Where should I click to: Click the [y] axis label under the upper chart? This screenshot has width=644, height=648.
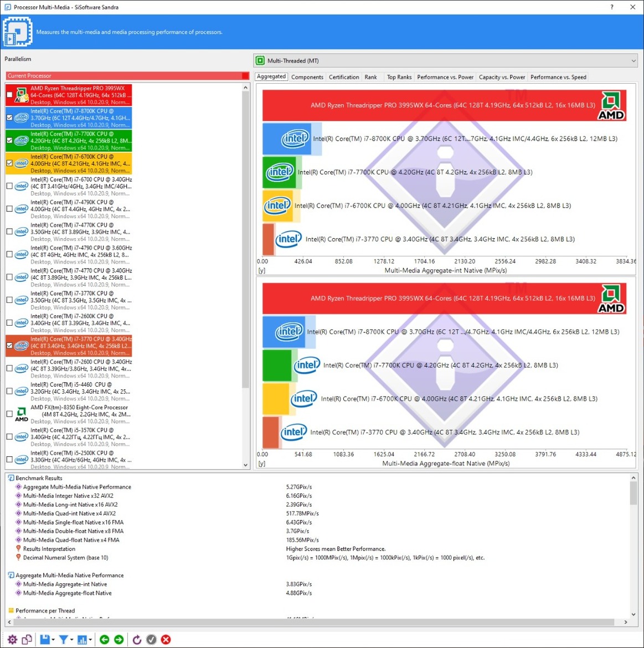pyautogui.click(x=261, y=270)
